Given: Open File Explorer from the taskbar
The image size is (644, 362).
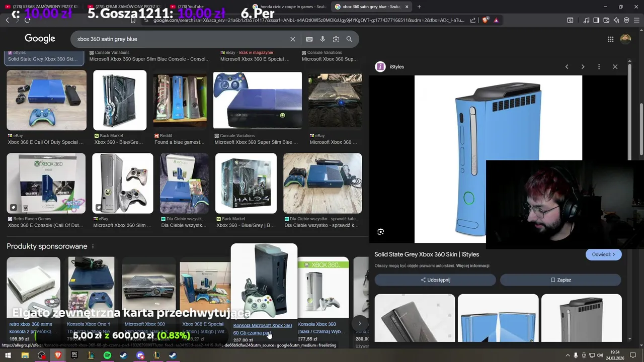Looking at the screenshot, I should [25, 355].
